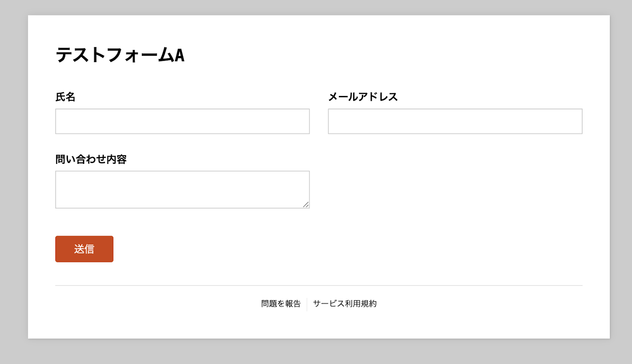The height and width of the screenshot is (364, 632).
Task: Click the orange send button
Action: coord(84,249)
